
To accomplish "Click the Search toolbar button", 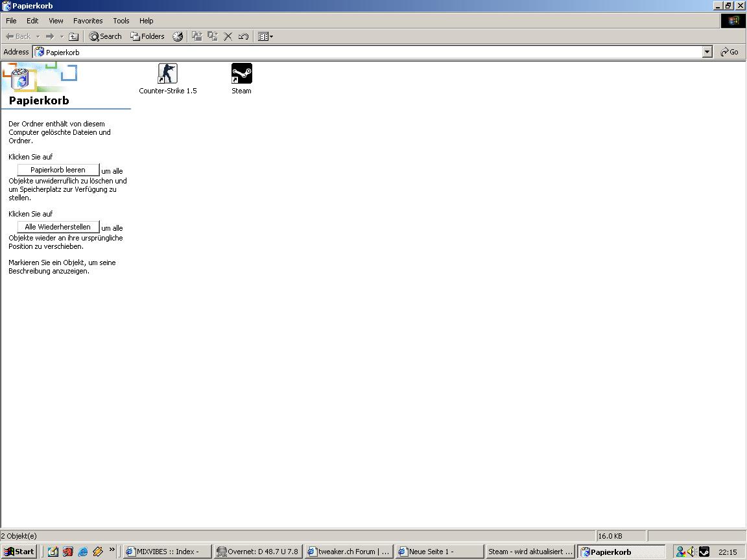I will click(x=105, y=36).
